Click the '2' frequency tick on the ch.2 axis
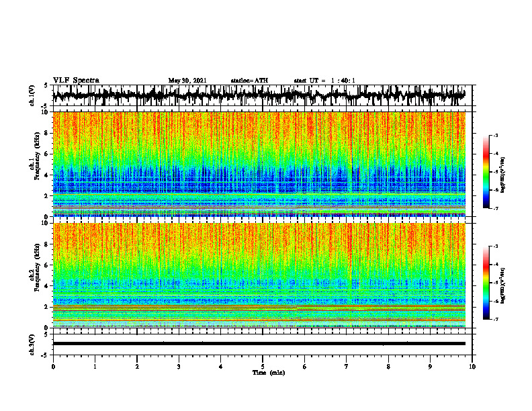 (x=46, y=307)
